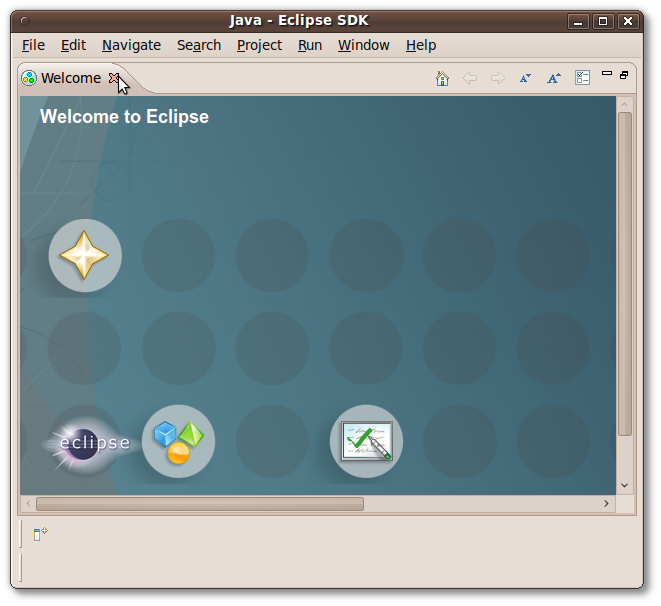Go to Welcome home page icon
The image size is (661, 606).
coord(442,78)
